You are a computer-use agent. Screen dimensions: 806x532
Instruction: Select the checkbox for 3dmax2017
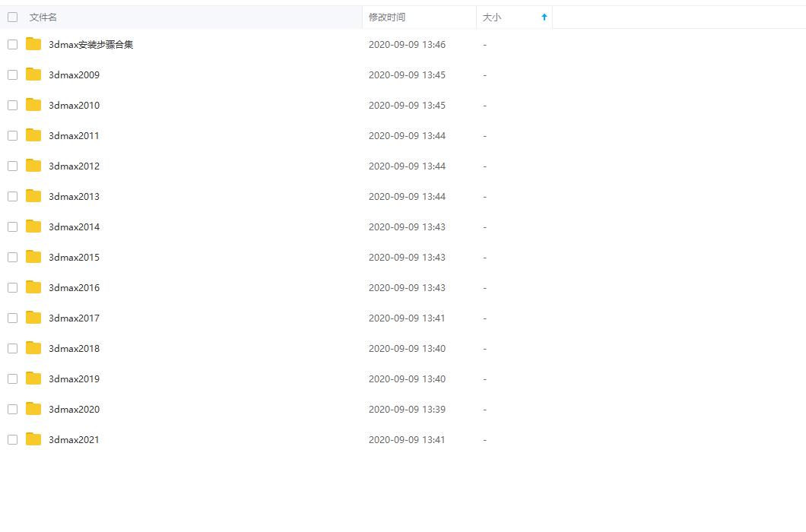click(13, 318)
